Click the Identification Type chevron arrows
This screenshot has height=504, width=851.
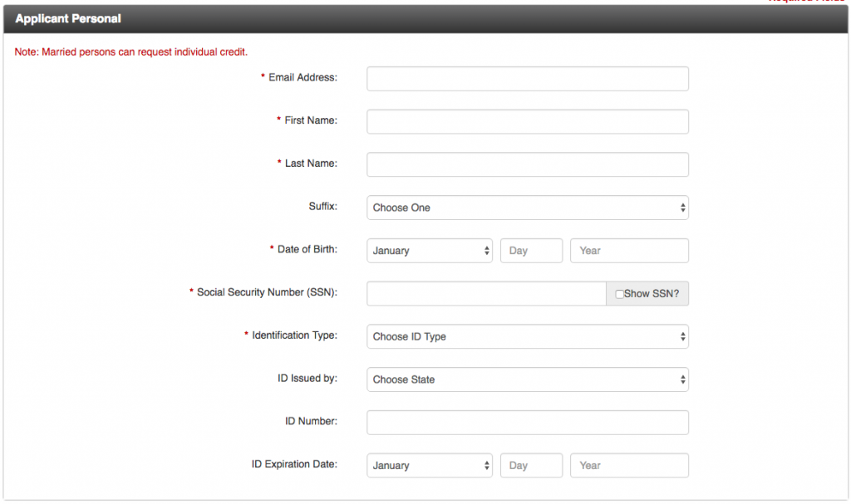coord(683,336)
